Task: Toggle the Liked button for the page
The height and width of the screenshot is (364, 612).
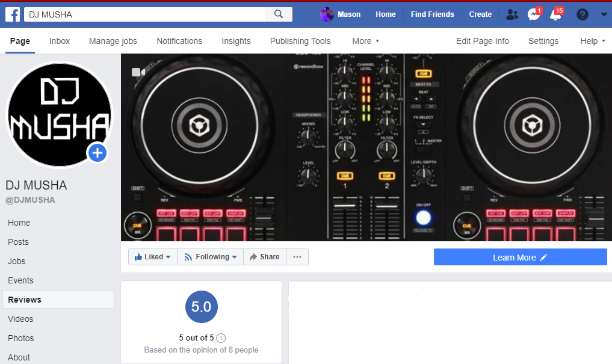Action: (153, 257)
